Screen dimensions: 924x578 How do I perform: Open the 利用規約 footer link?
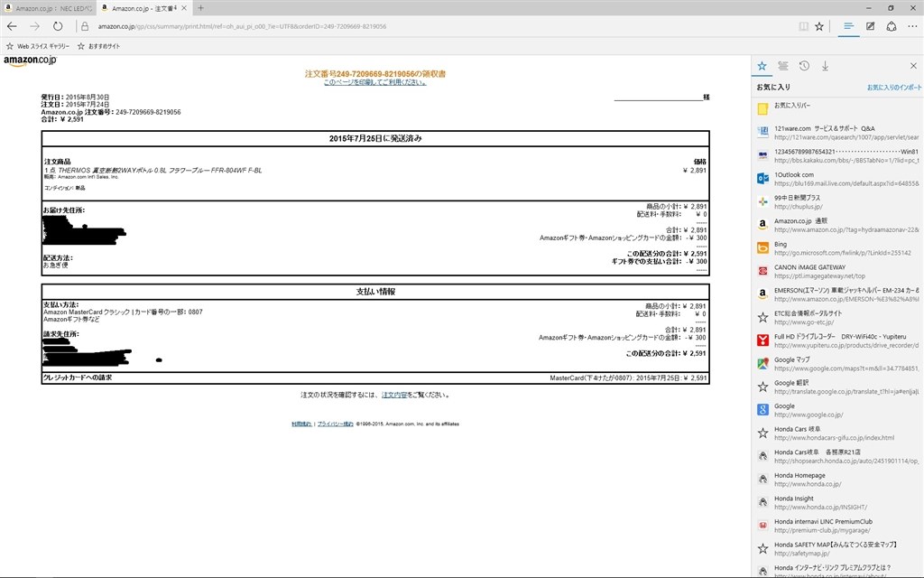click(x=301, y=424)
